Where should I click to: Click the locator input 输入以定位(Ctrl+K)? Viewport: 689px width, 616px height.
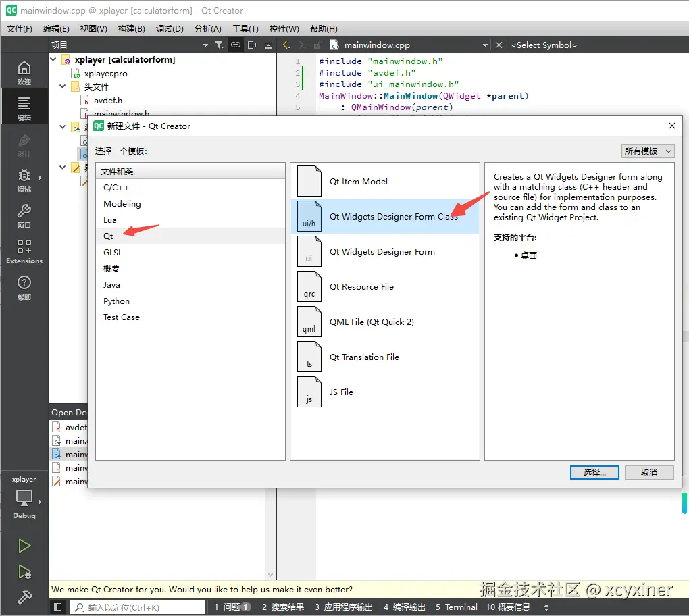[x=138, y=607]
